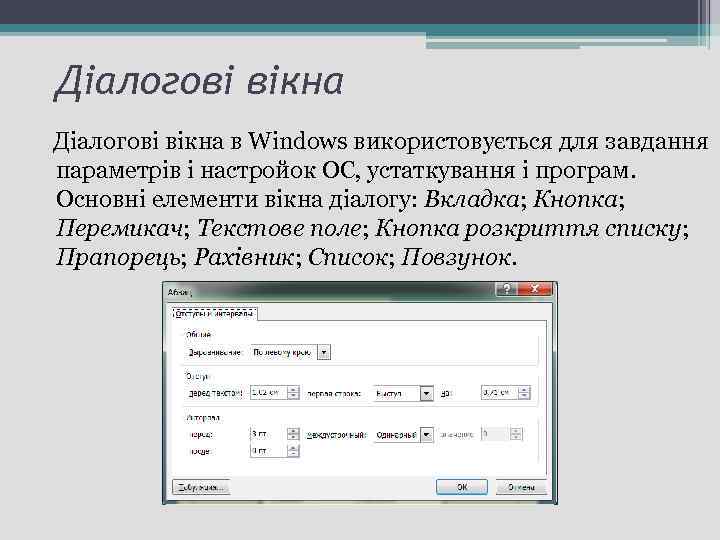The width and height of the screenshot is (720, 540).
Task: Confirm the dialog with OK
Action: coord(462,487)
